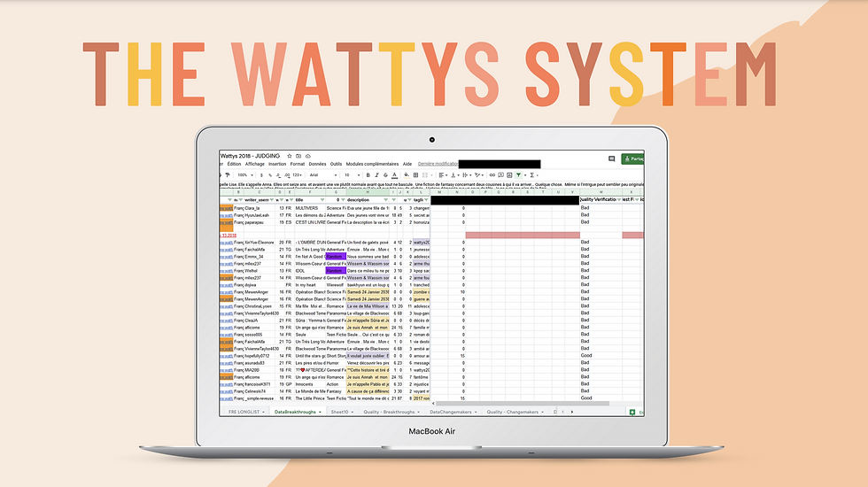
Task: Click the insert comment toolbar icon
Action: pyautogui.click(x=501, y=175)
